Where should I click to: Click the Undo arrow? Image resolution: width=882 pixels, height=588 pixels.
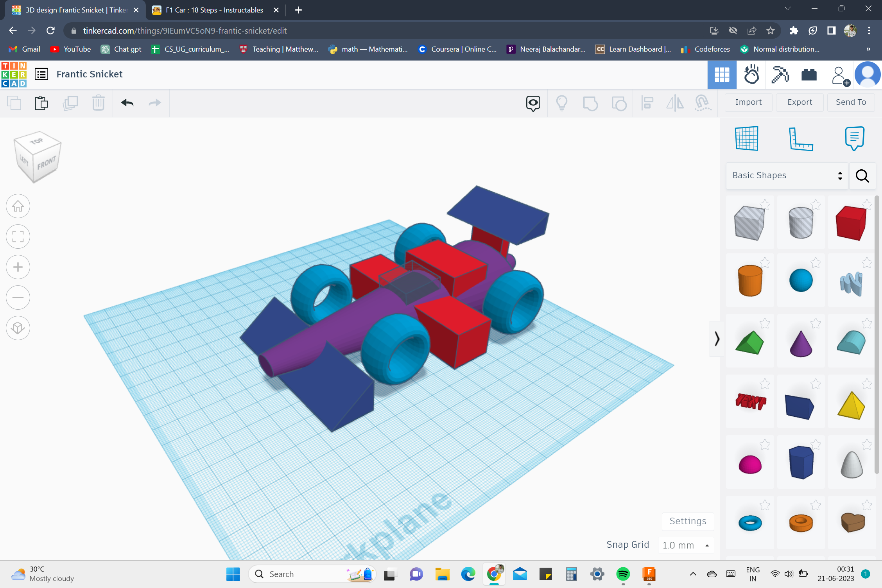tap(127, 103)
